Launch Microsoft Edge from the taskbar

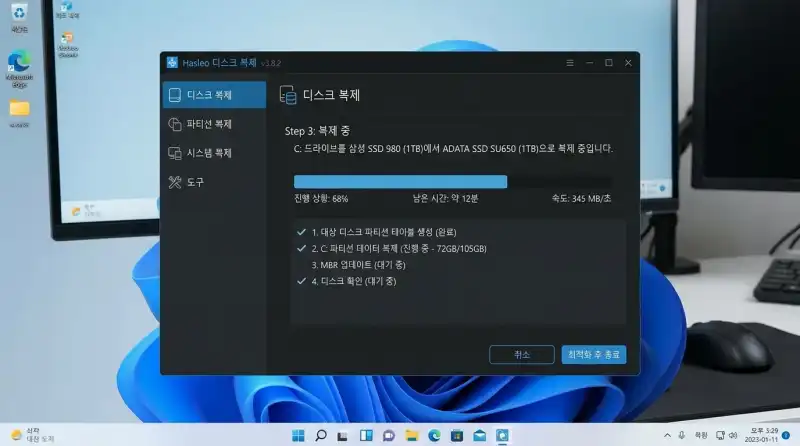coord(435,435)
